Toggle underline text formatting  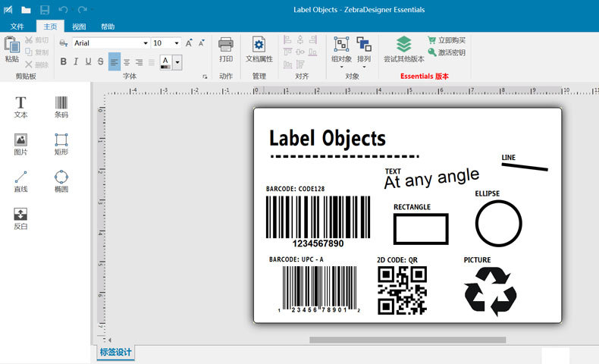pyautogui.click(x=89, y=62)
